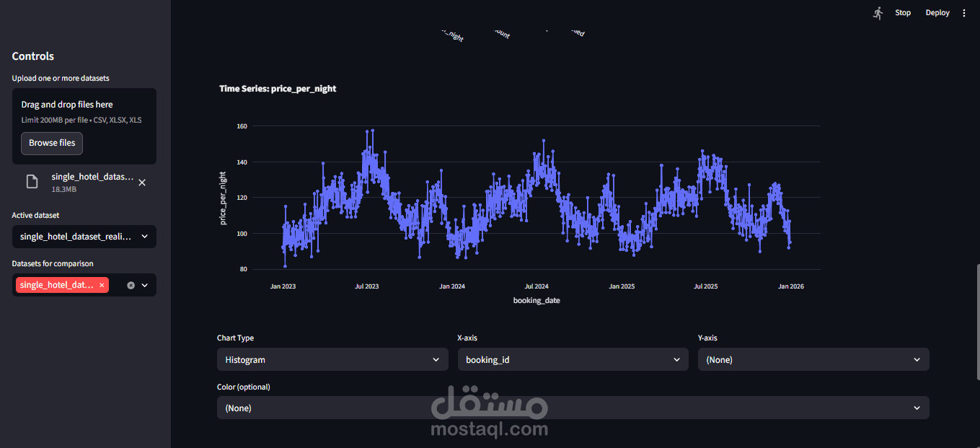Screen dimensions: 980x448
Task: Click the page vertical scrollbar thumb
Action: (x=977, y=322)
